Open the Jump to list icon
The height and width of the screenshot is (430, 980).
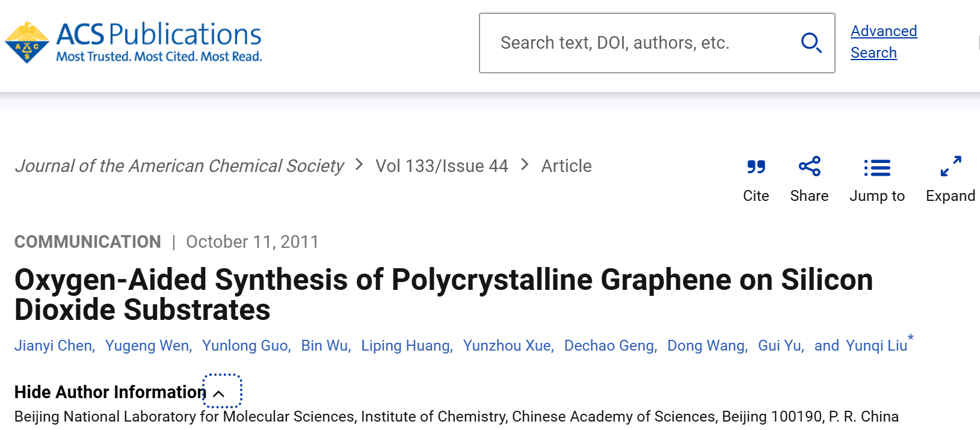(x=877, y=168)
